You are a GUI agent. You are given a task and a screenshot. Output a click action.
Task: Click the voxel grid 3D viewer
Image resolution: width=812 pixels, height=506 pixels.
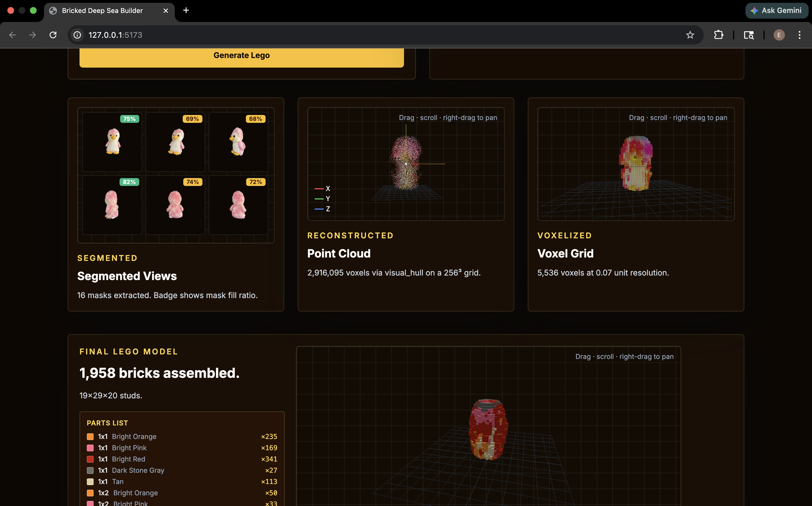636,164
